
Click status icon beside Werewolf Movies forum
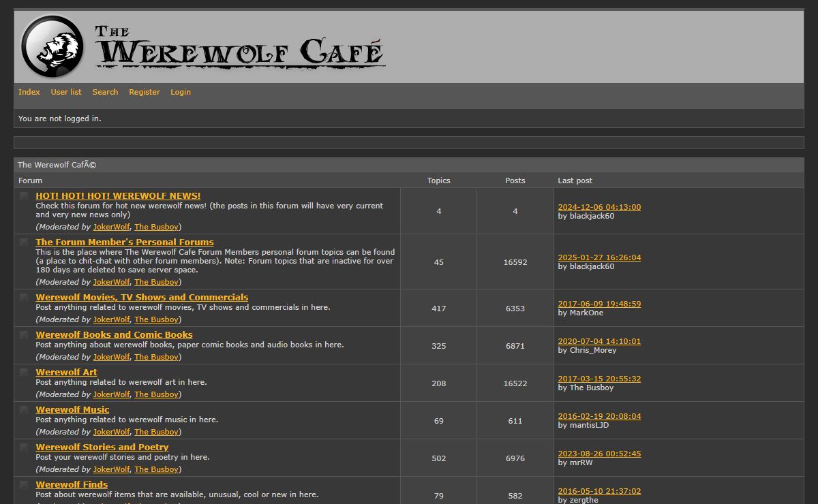tap(24, 298)
